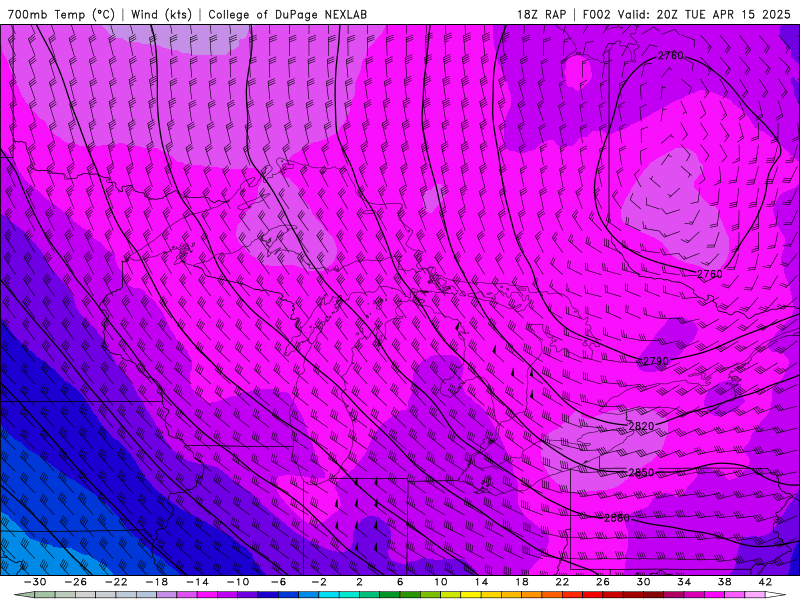
Task: Click the 2880 contour label
Action: point(617,518)
